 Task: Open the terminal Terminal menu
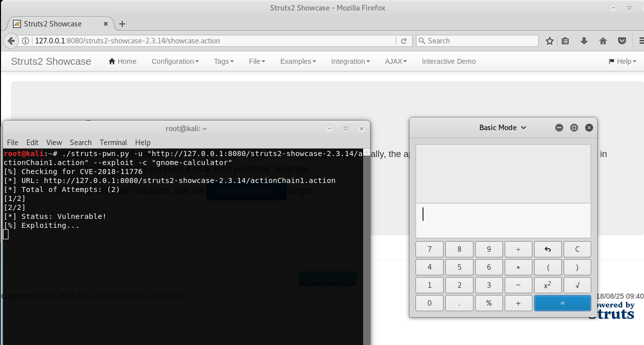point(113,142)
